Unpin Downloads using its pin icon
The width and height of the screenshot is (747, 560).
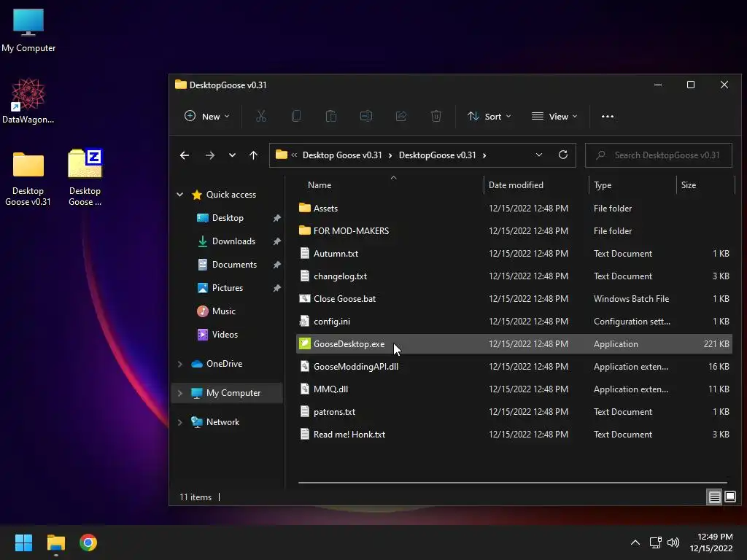tap(276, 241)
